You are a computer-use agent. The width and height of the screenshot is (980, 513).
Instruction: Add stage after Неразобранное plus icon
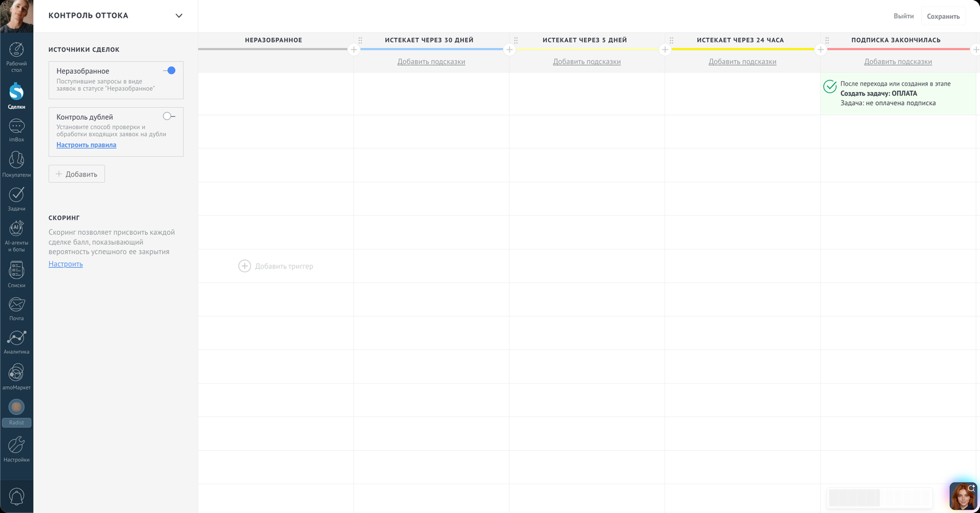coord(353,50)
